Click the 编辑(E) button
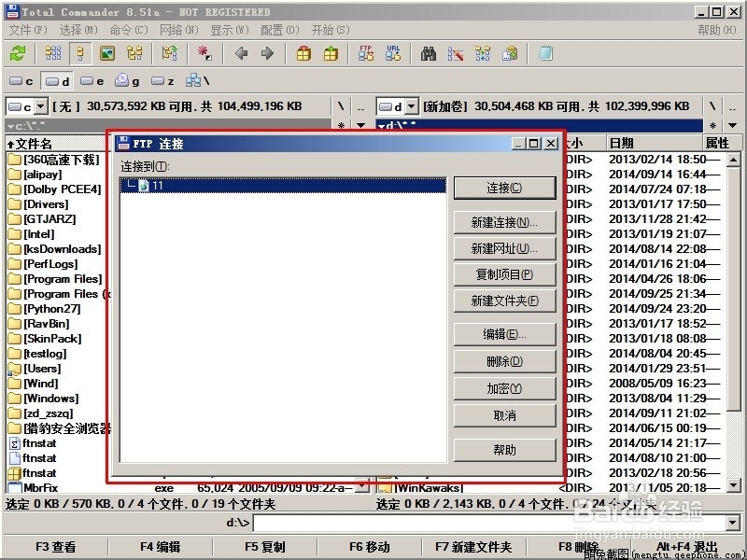The height and width of the screenshot is (560, 747). pyautogui.click(x=504, y=334)
